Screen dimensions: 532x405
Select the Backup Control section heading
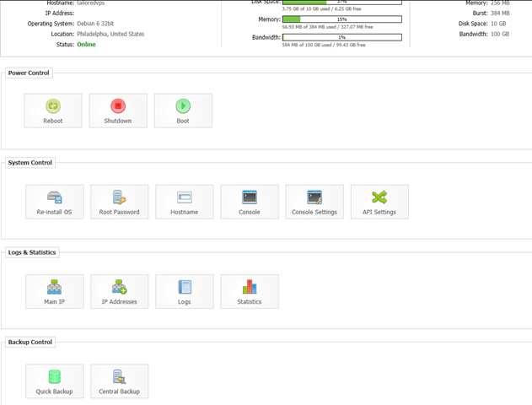[30, 343]
